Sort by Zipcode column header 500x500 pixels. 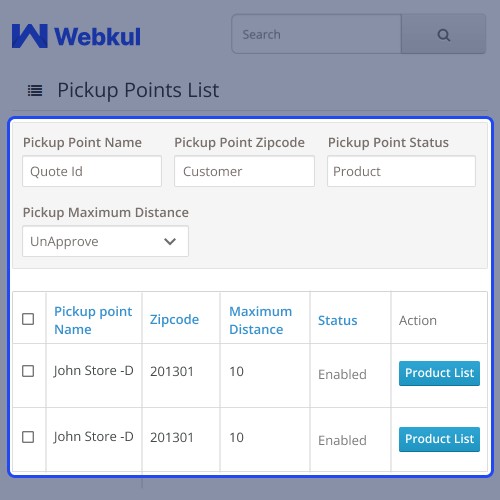pos(174,319)
